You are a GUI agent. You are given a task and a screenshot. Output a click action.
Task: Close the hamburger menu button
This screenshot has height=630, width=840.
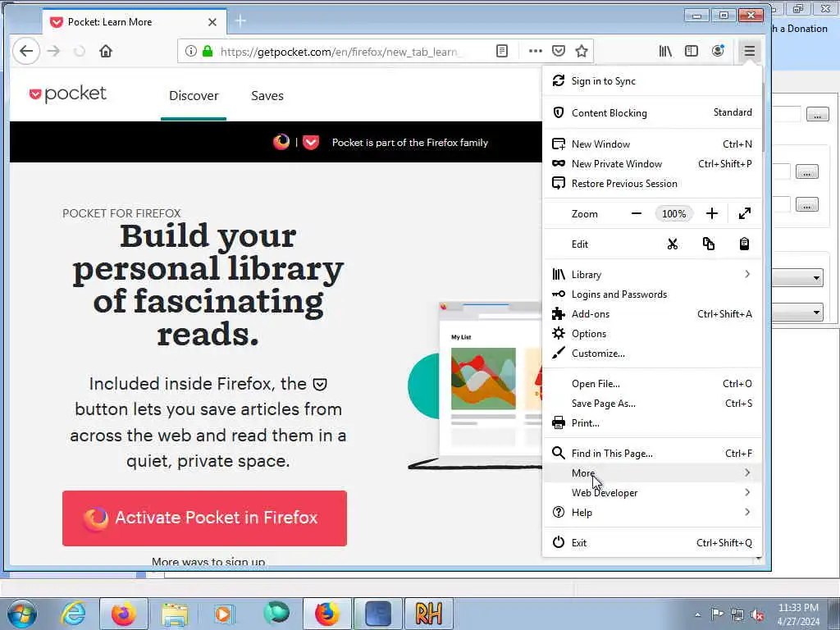750,52
